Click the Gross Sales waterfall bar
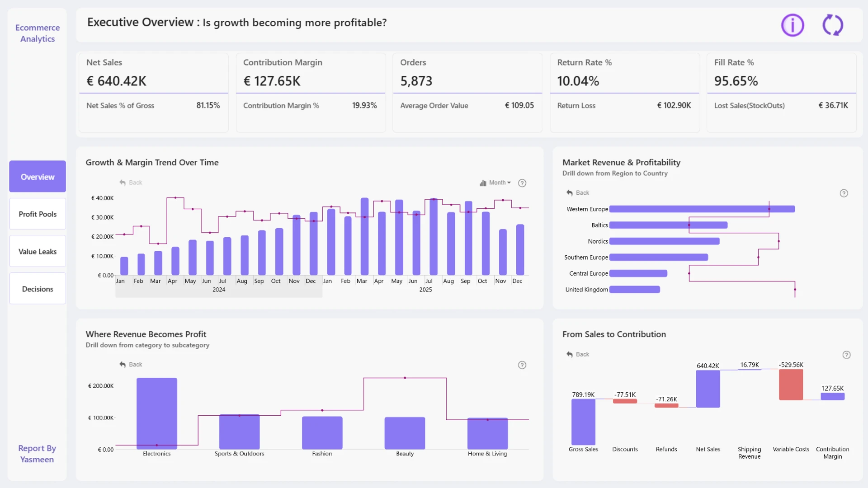Screen dimensions: 868x488 point(583,422)
